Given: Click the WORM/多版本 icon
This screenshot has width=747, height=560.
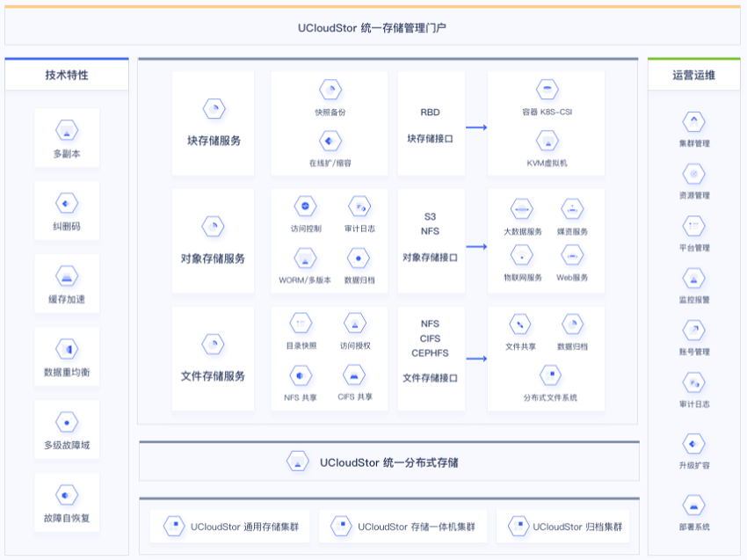Looking at the screenshot, I should click(305, 258).
